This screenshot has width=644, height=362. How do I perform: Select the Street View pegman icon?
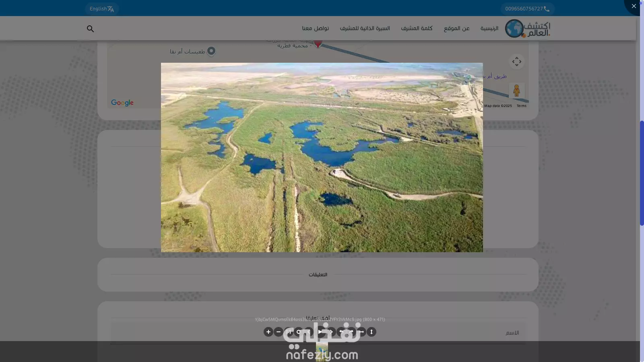click(517, 90)
